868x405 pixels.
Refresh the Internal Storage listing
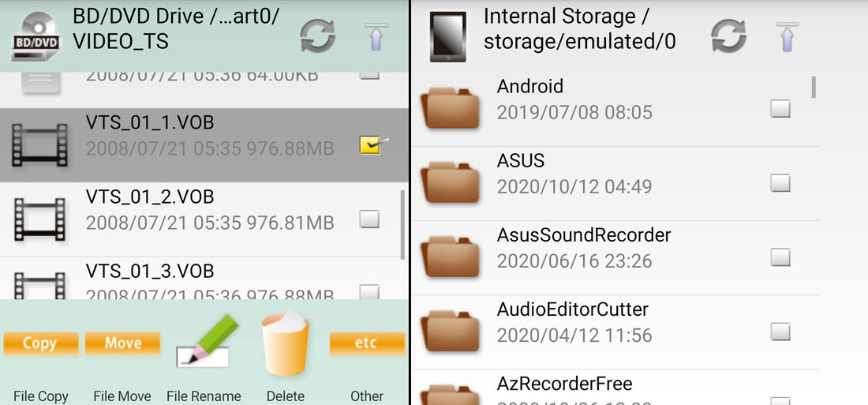coord(729,36)
